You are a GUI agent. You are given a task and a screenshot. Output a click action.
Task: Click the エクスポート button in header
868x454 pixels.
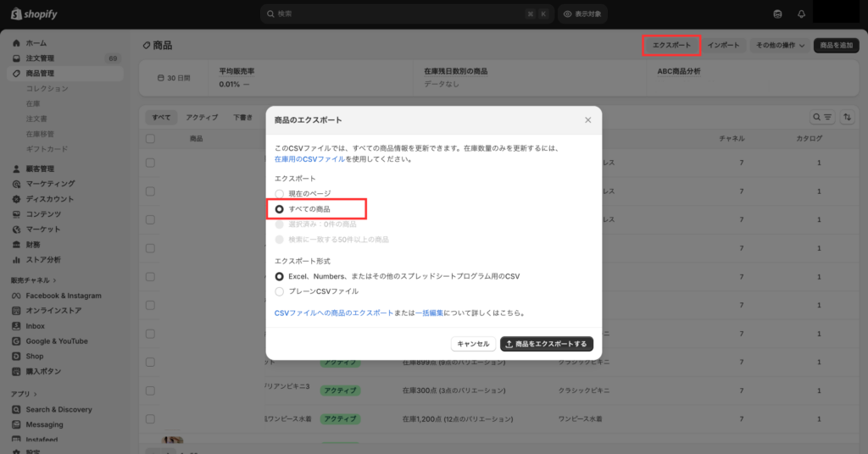click(x=671, y=46)
